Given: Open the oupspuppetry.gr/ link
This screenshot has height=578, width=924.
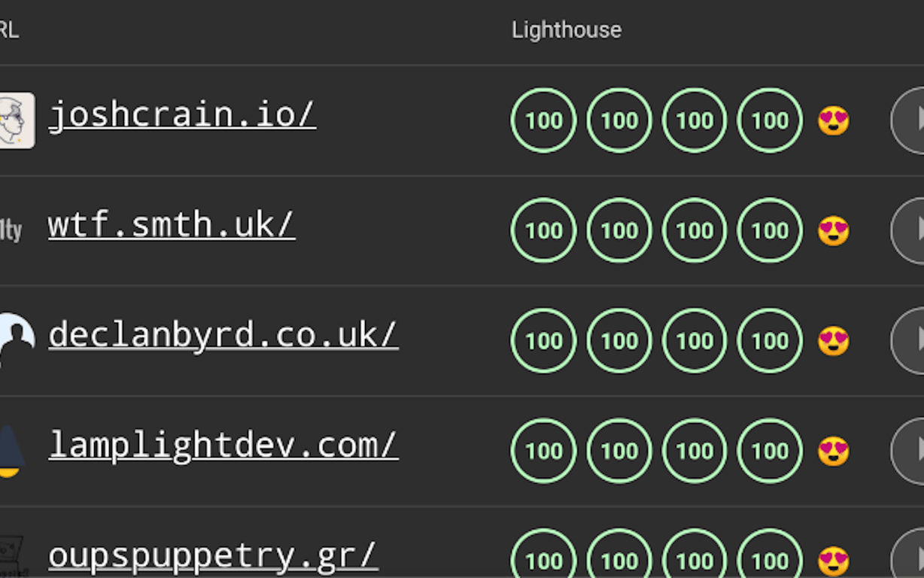Looking at the screenshot, I should click(x=213, y=555).
